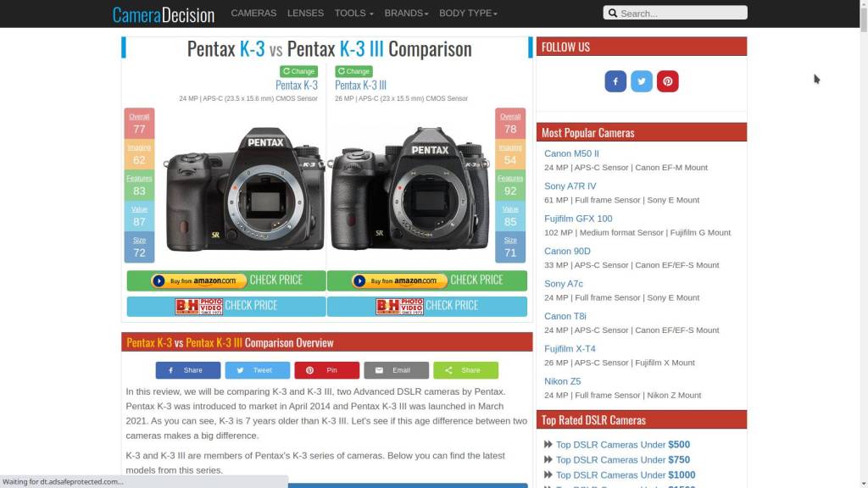Open Canon M50 II link
The width and height of the screenshot is (868, 488).
[571, 154]
